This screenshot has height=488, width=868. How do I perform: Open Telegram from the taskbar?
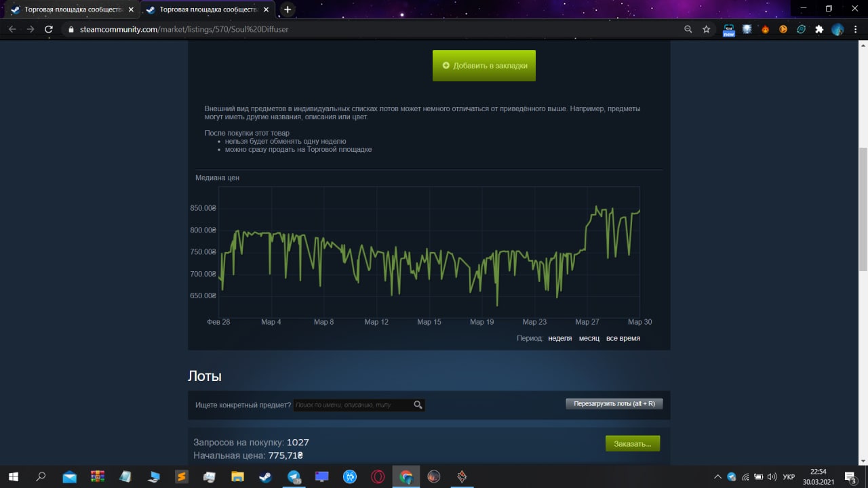click(294, 476)
